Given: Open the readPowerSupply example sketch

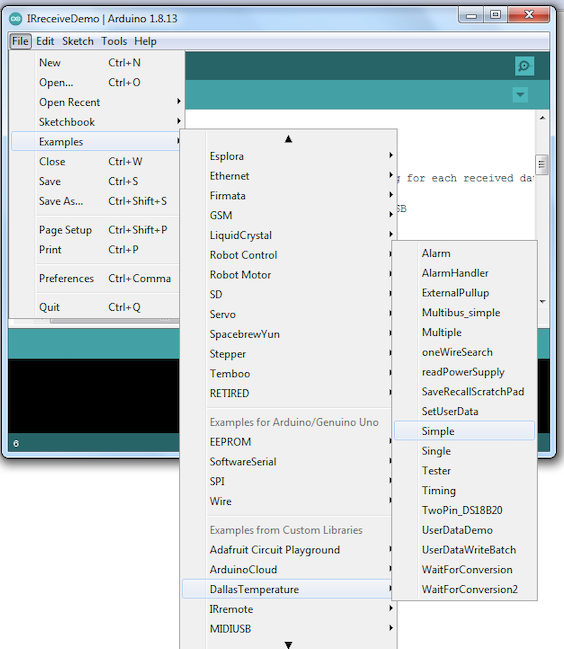Looking at the screenshot, I should 465,372.
